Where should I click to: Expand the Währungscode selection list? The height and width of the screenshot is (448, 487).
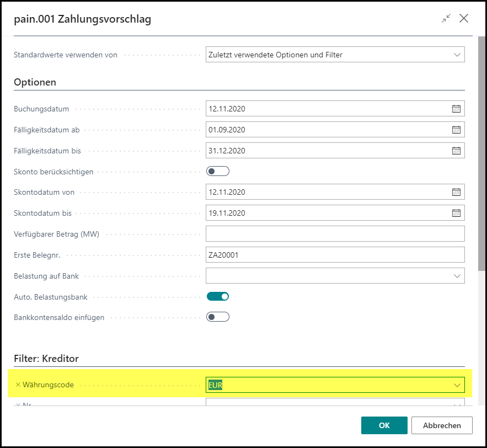[x=457, y=385]
